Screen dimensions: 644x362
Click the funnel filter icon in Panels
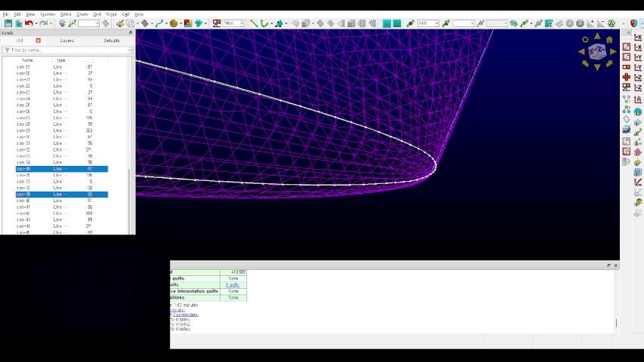[7, 51]
